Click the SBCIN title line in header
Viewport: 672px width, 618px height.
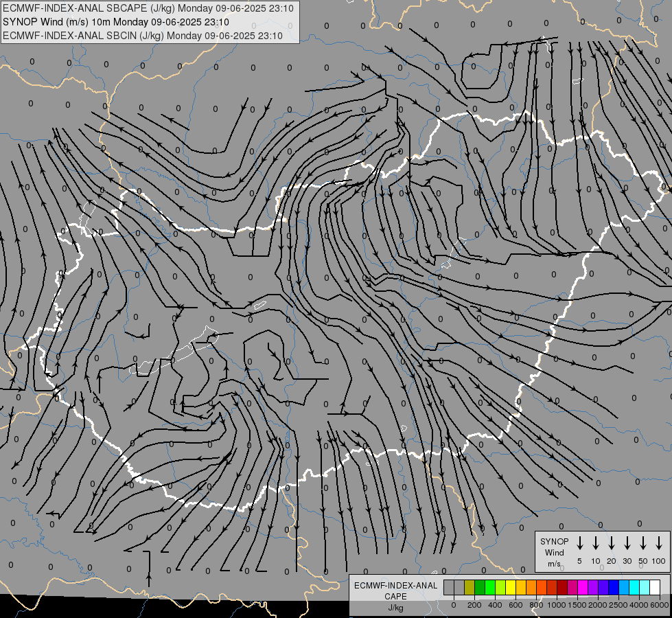143,36
